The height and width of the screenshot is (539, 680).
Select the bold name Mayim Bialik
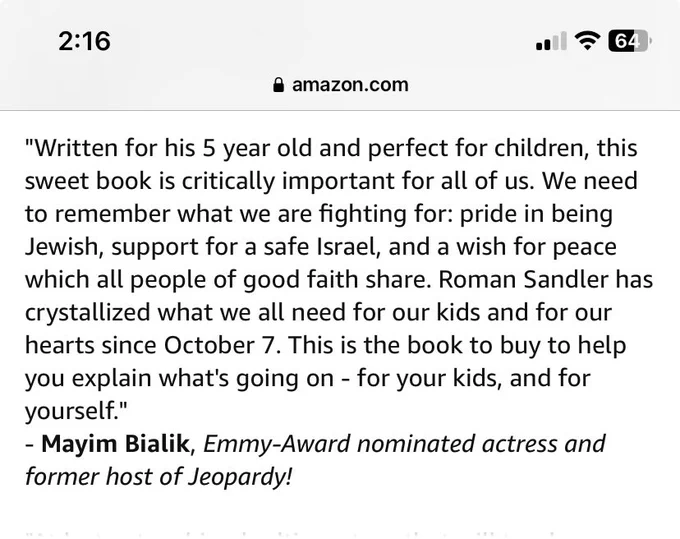tap(115, 444)
